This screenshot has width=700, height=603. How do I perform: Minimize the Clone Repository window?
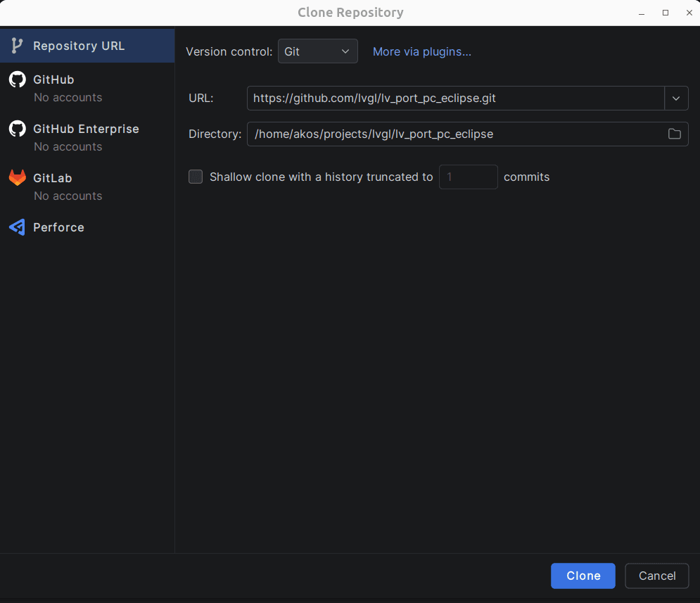[x=642, y=13]
